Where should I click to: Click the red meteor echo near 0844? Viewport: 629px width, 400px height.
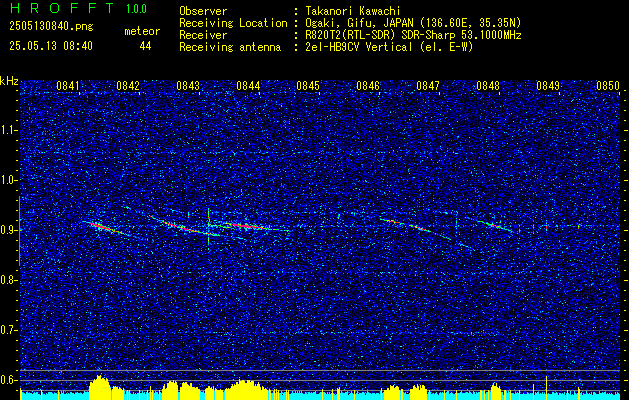click(x=246, y=226)
